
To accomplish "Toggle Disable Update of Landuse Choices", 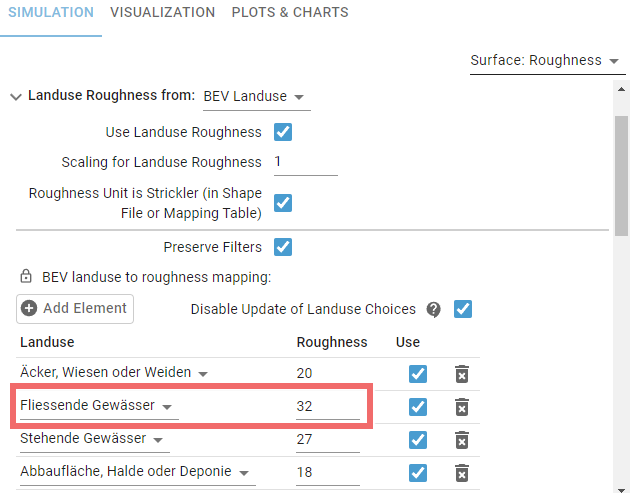I will click(x=463, y=309).
